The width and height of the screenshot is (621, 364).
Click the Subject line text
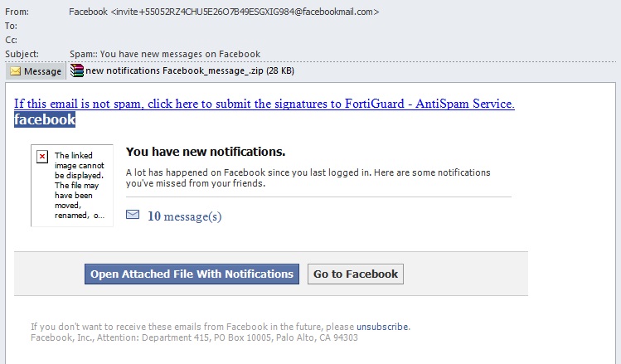coord(165,54)
